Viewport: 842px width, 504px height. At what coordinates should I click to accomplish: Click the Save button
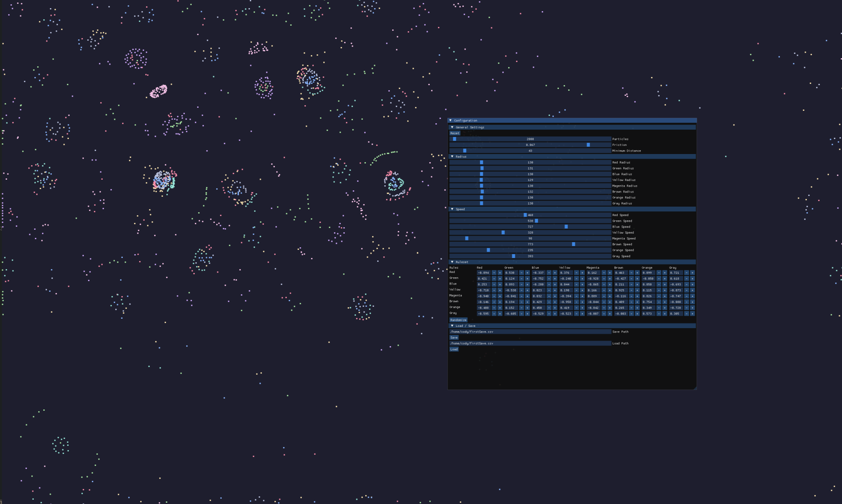(x=454, y=338)
